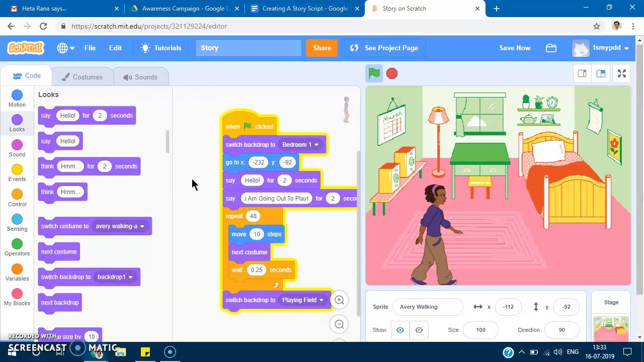Switch to large stage layout

601,74
